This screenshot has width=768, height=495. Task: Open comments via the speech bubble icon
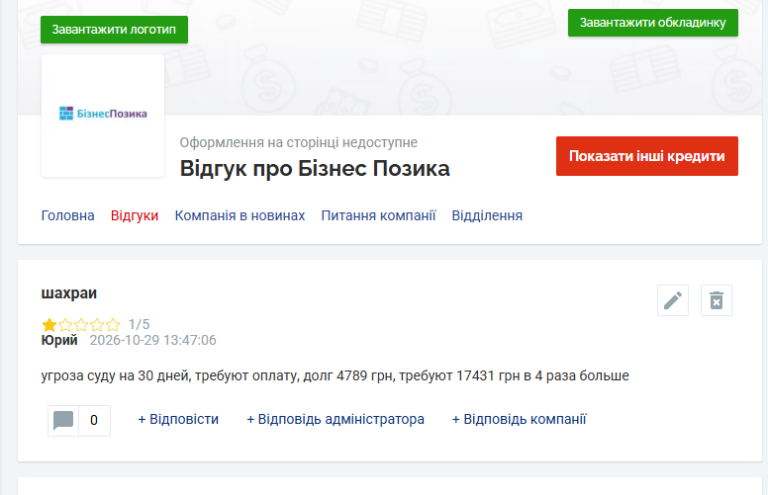click(63, 420)
